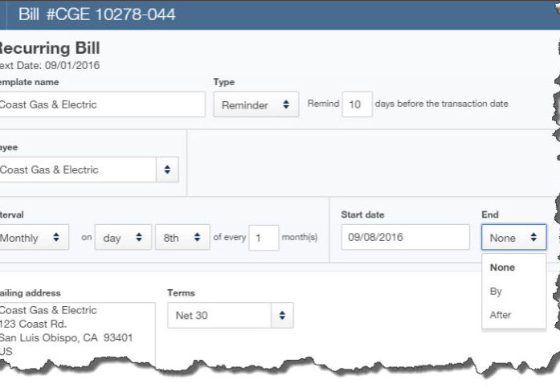Image resolution: width=560 pixels, height=392 pixels.
Task: Click the Payee Coast Gas & Electric field
Action: tap(78, 169)
